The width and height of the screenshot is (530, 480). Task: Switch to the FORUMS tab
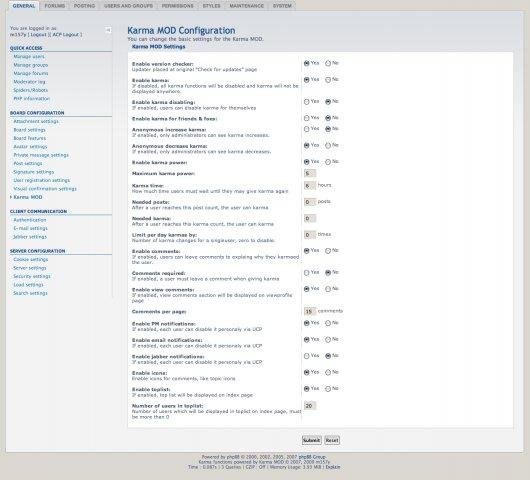[55, 6]
